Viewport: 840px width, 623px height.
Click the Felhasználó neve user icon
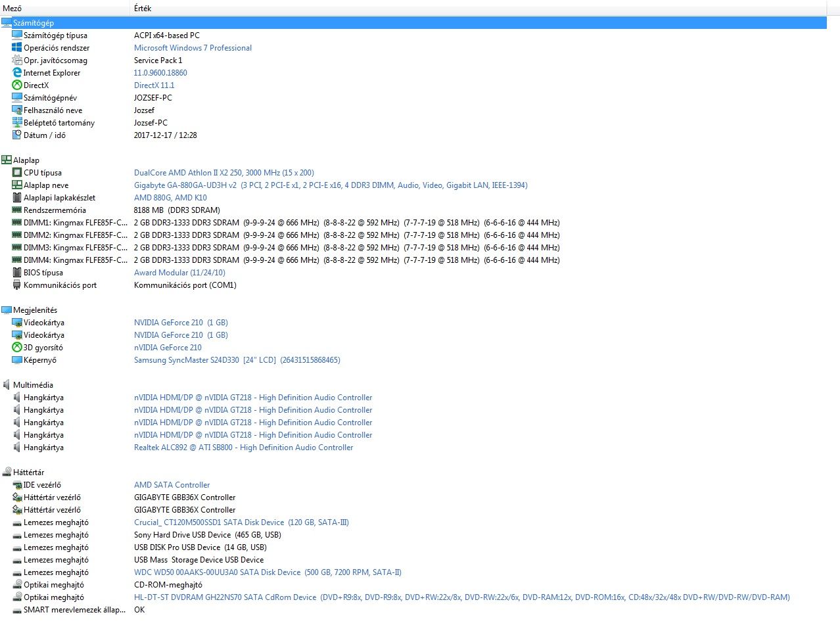coord(17,110)
